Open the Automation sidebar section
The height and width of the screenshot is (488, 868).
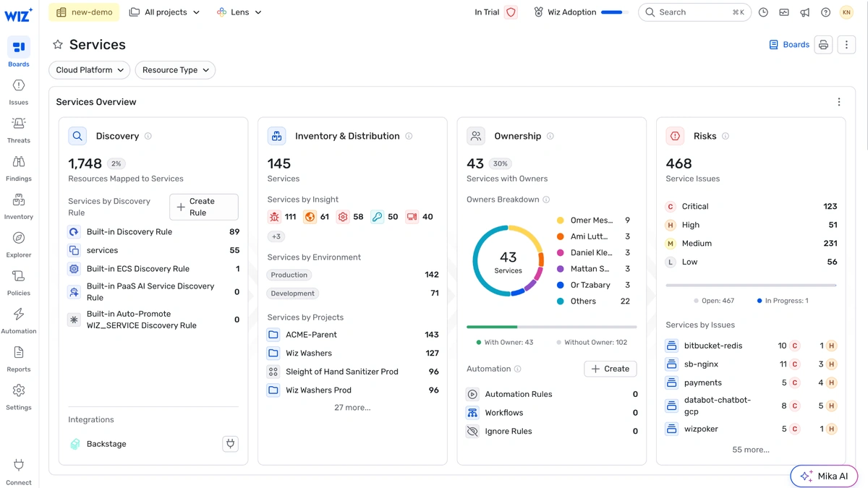click(19, 321)
